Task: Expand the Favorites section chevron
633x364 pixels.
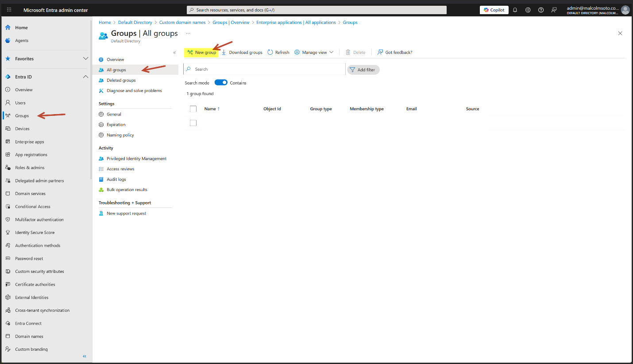Action: (x=85, y=59)
